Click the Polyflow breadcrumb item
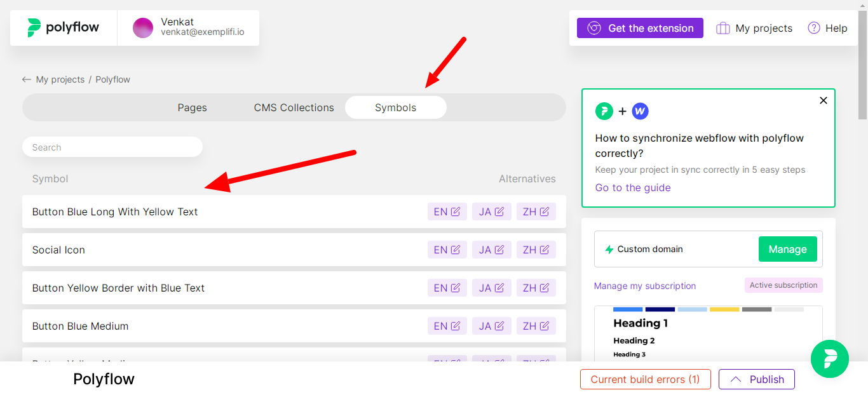Screen dimensions: 868x397 point(113,79)
